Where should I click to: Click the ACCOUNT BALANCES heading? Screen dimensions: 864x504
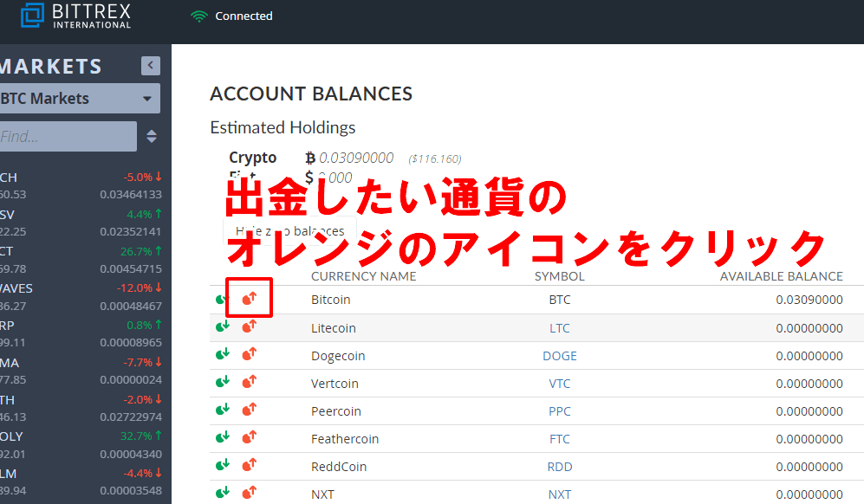311,94
